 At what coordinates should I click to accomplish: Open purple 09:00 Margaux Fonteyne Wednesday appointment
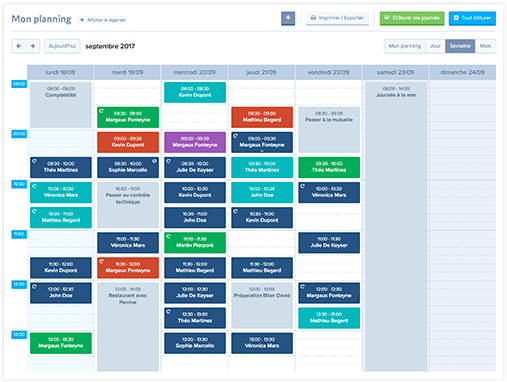(x=195, y=142)
